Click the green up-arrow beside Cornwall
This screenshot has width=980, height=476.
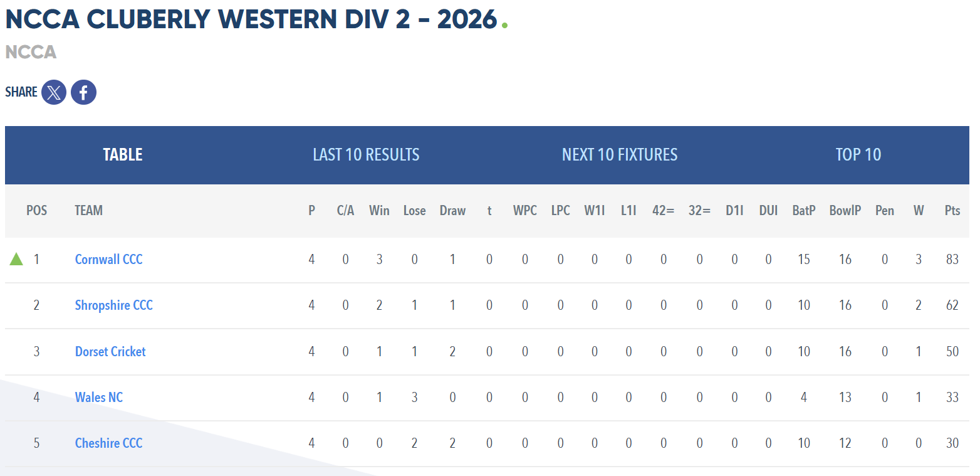[16, 259]
